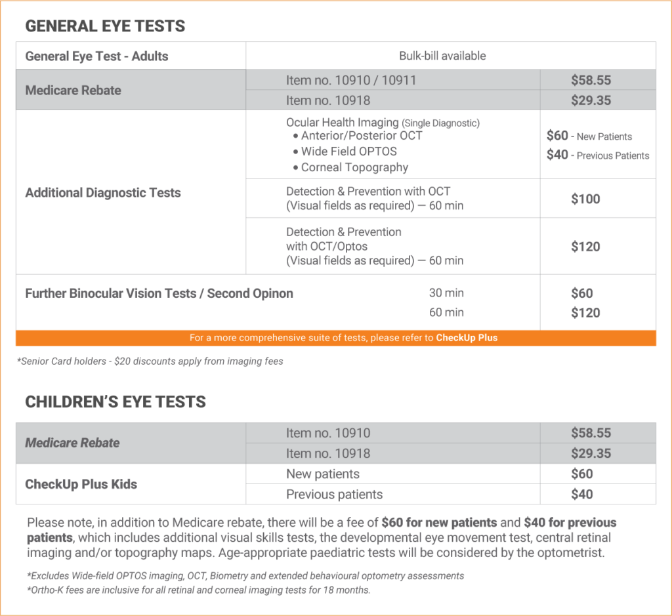Viewport: 672px width, 616px height.
Task: Select the Corneal Topography bullet item
Action: click(x=354, y=167)
